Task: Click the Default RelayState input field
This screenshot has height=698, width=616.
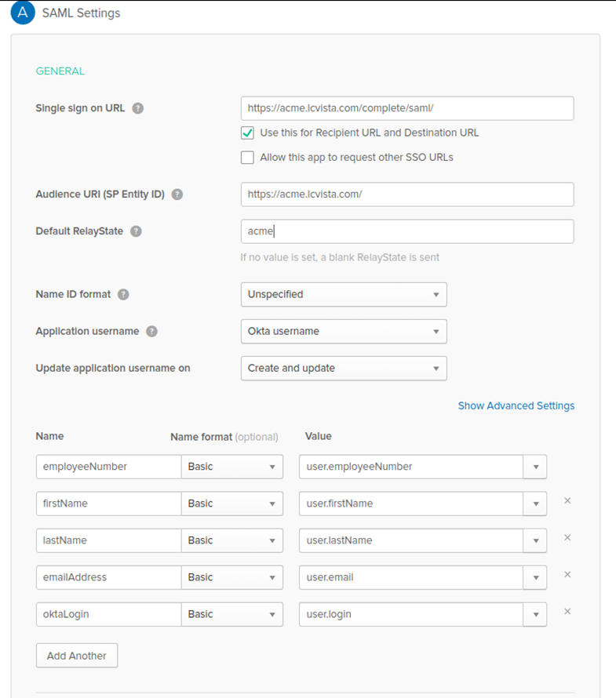Action: [406, 231]
